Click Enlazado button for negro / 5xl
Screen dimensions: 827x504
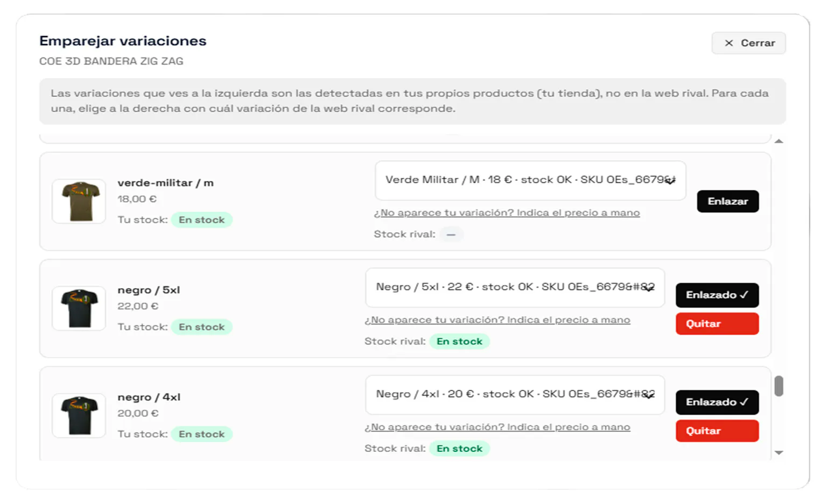click(x=717, y=295)
